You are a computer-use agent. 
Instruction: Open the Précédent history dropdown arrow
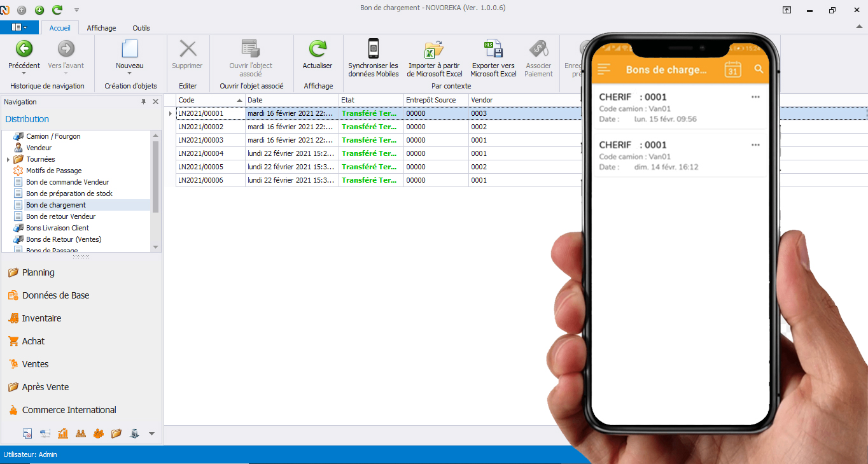click(x=24, y=73)
